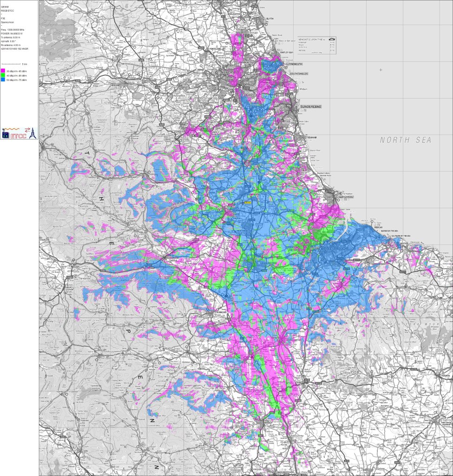This screenshot has width=453, height=476.
Task: Click the ferry ship icon in Newcastle box
Action: [x=331, y=40]
